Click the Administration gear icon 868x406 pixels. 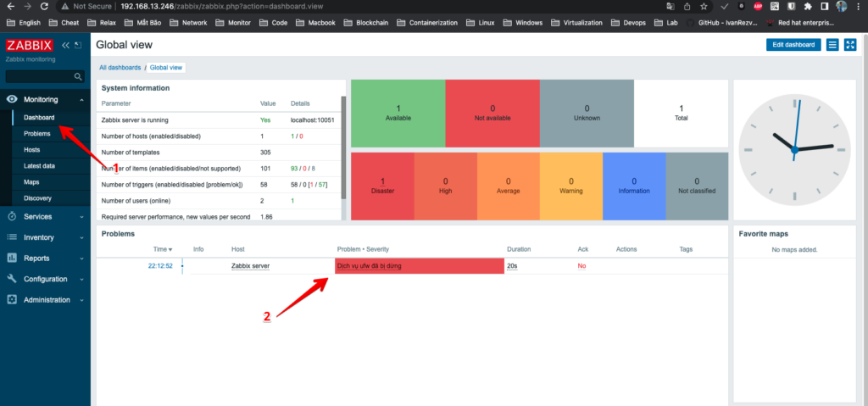click(12, 300)
